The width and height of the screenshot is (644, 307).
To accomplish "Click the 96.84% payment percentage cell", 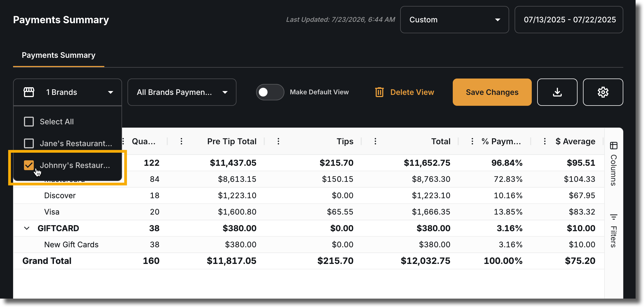I will [x=507, y=163].
